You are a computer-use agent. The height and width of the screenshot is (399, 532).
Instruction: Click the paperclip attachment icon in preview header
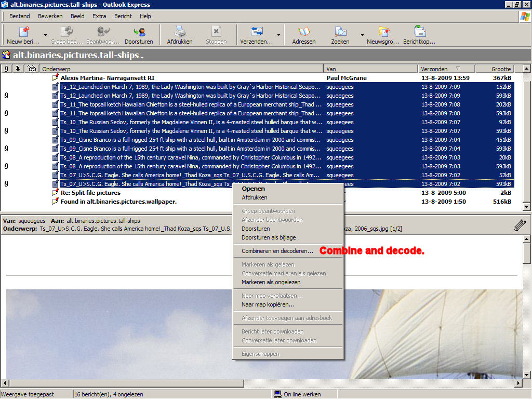click(520, 224)
